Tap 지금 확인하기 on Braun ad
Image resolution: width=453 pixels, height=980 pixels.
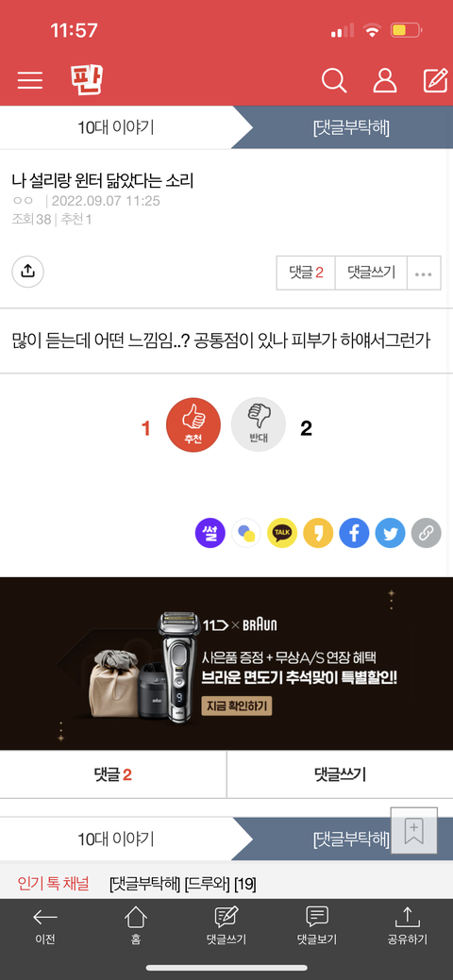[x=237, y=706]
